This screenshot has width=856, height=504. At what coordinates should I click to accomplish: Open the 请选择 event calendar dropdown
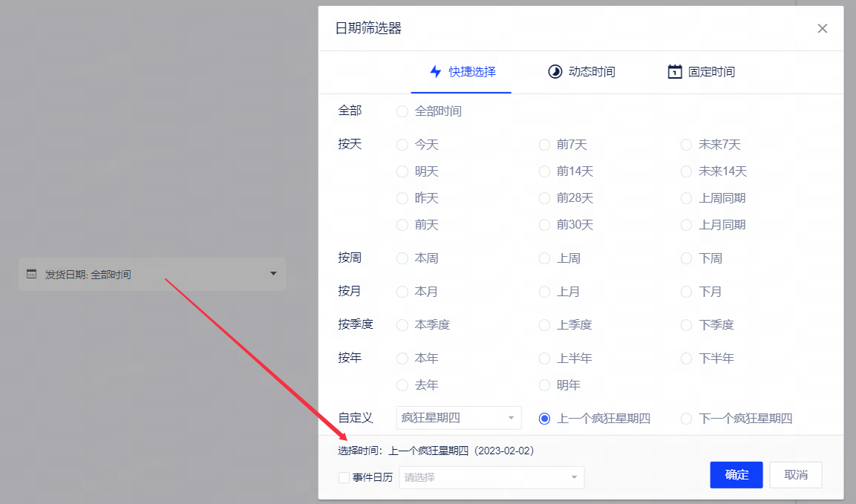coord(491,477)
